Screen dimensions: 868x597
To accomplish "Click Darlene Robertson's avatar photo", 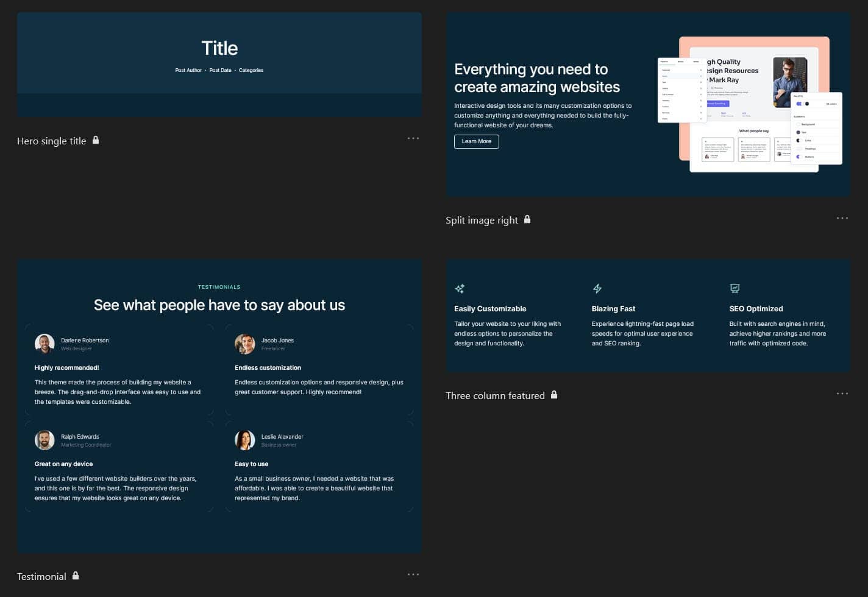I will [44, 344].
